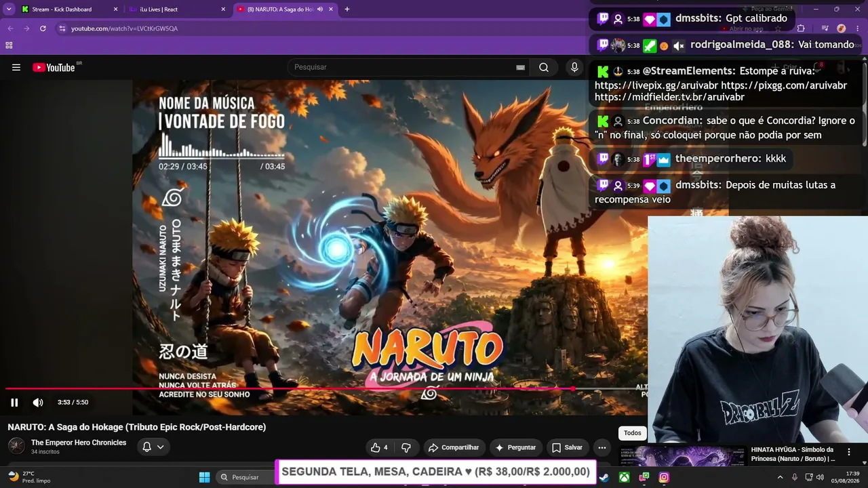868x488 pixels.
Task: Like the NARUTO video
Action: 379,447
